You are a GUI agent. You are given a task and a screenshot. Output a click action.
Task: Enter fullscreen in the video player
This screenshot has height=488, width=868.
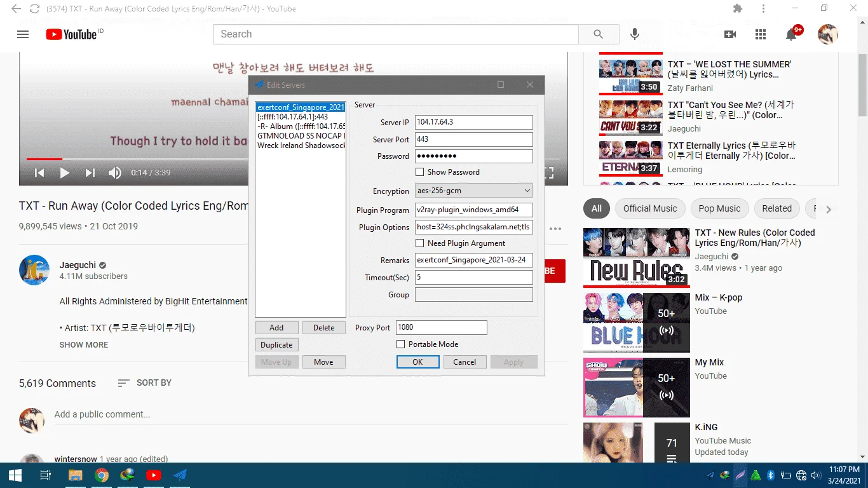click(550, 173)
